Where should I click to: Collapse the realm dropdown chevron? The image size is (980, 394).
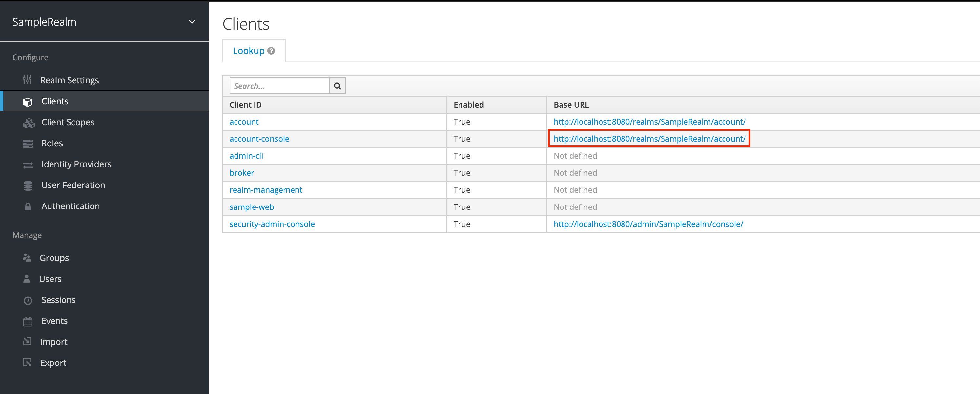192,22
